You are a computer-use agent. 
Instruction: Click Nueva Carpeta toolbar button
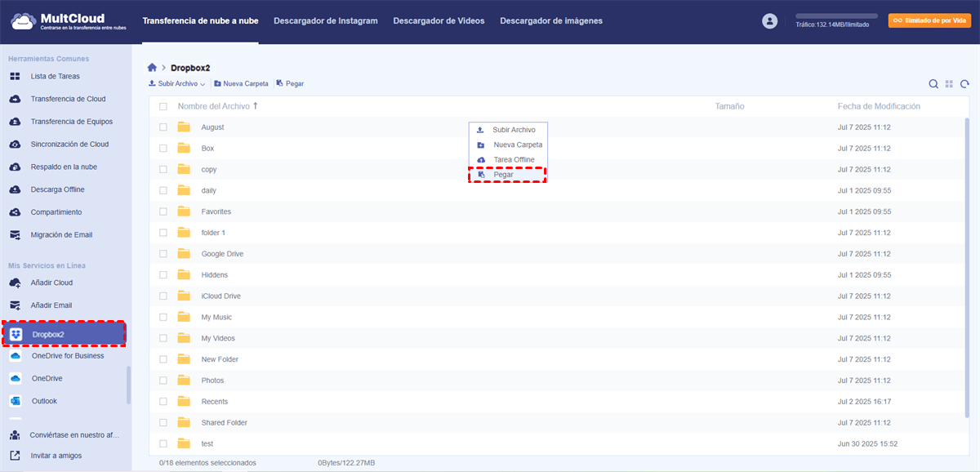pos(241,84)
